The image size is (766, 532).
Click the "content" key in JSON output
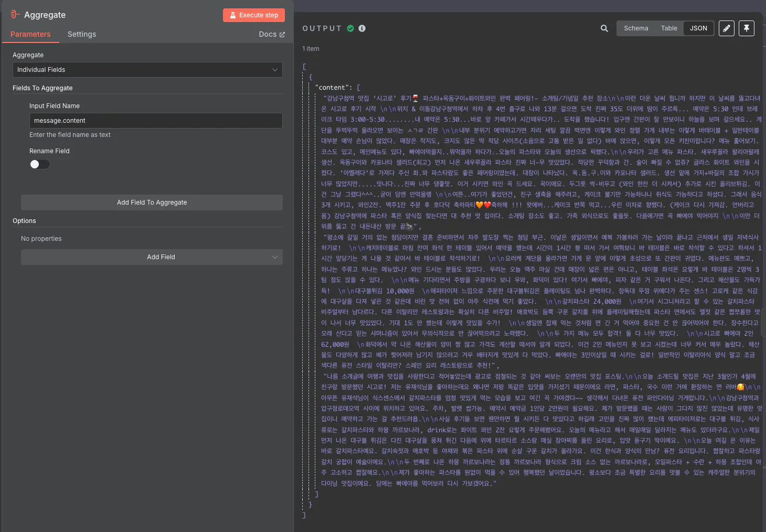333,88
